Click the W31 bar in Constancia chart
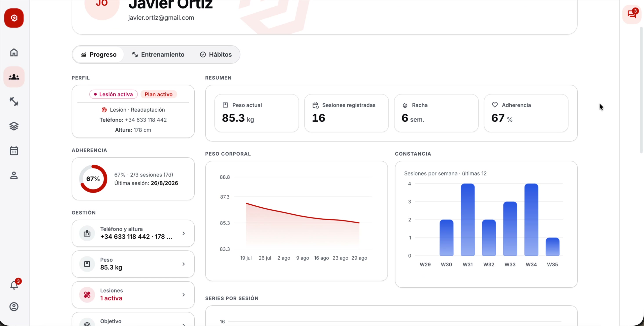 point(468,220)
